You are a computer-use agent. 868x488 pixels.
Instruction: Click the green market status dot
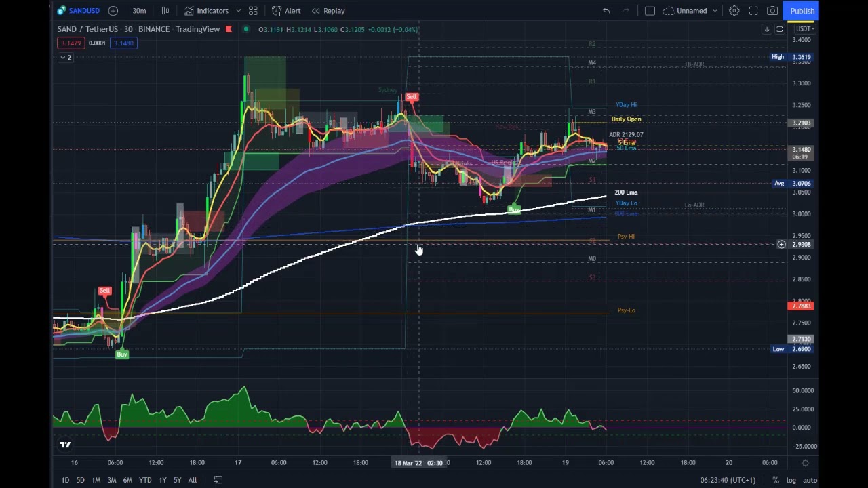(245, 29)
